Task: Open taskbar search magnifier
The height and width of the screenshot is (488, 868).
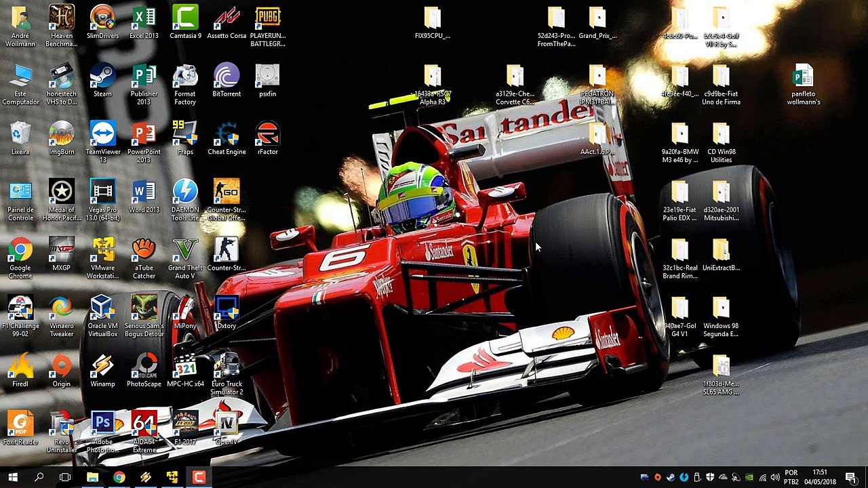Action: [x=39, y=477]
